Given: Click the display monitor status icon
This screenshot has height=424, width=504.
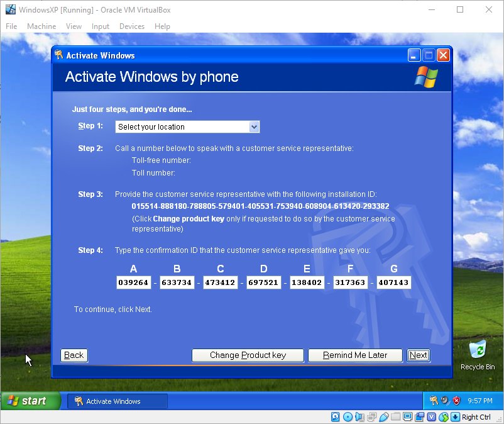Looking at the screenshot, I should 407,417.
